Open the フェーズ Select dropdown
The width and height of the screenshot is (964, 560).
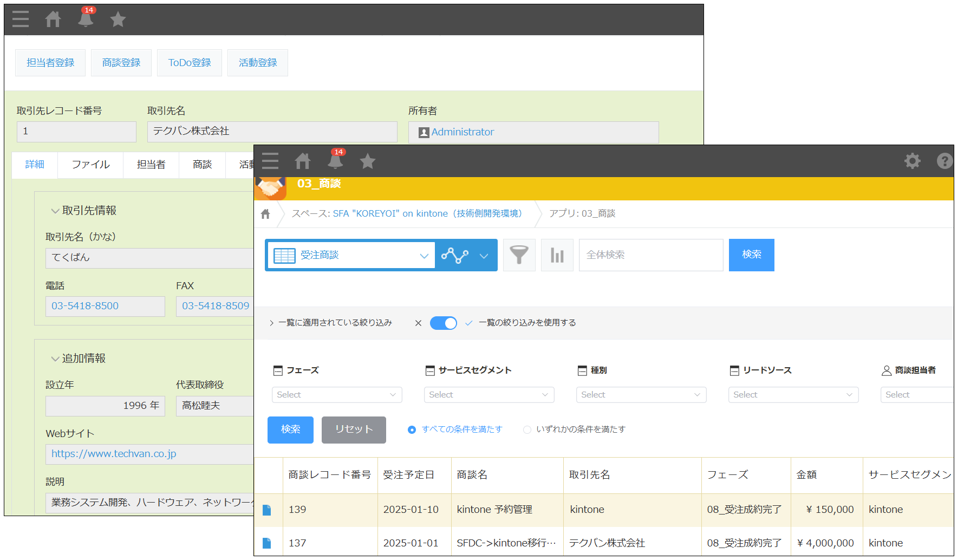pyautogui.click(x=336, y=395)
